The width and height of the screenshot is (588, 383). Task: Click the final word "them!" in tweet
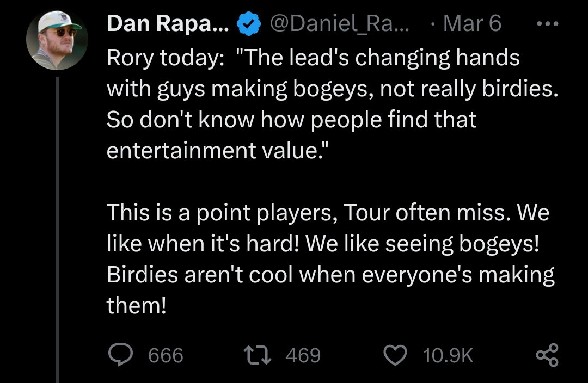pos(136,305)
